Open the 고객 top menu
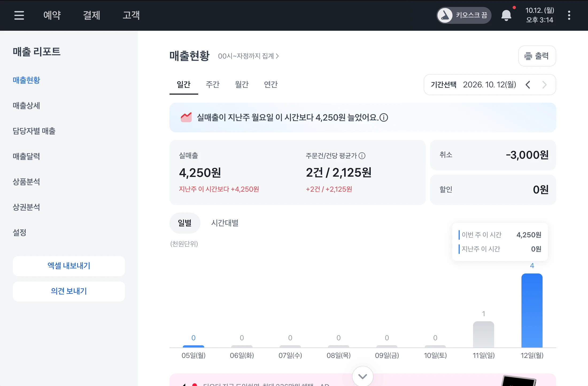The height and width of the screenshot is (386, 588). point(131,15)
